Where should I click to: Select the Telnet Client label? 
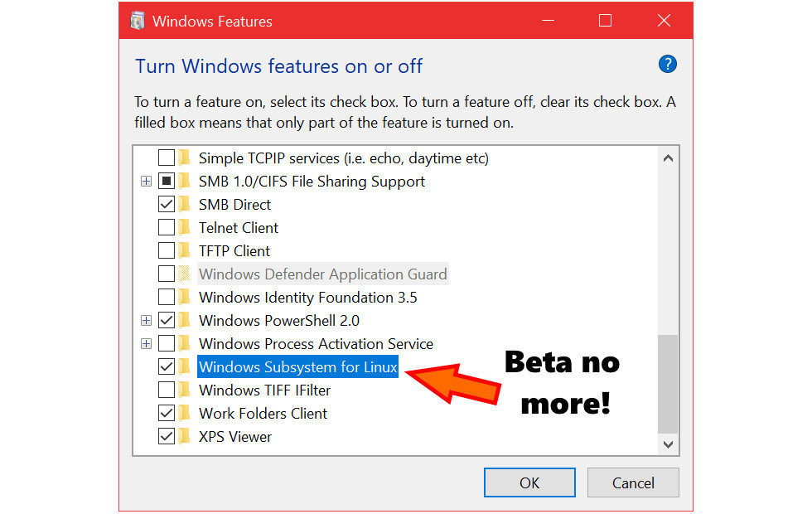(239, 227)
